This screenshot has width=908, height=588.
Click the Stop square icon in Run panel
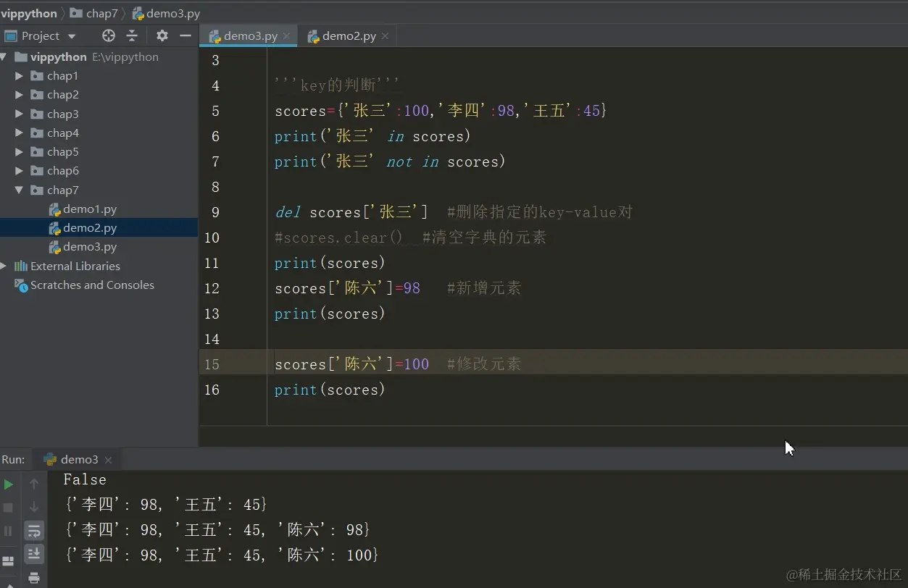click(9, 508)
